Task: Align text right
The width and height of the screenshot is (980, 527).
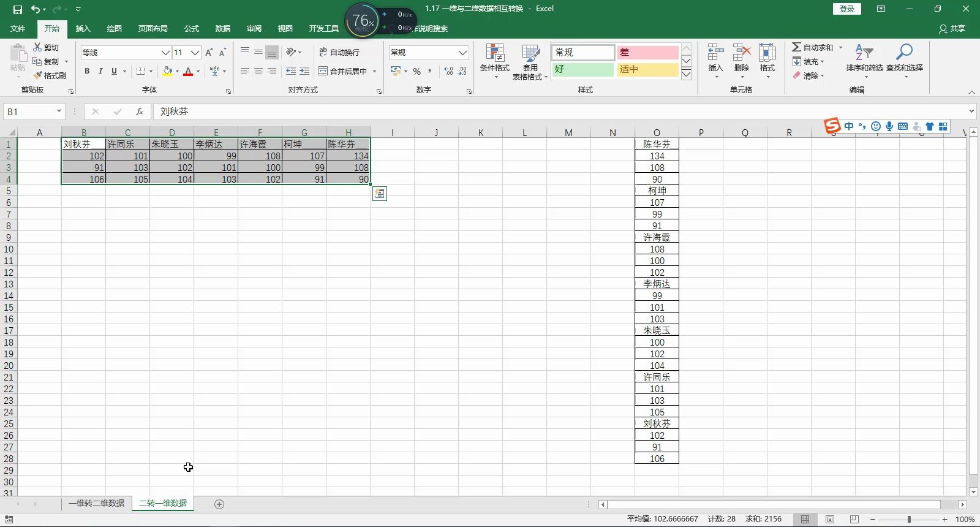Action: pyautogui.click(x=272, y=71)
